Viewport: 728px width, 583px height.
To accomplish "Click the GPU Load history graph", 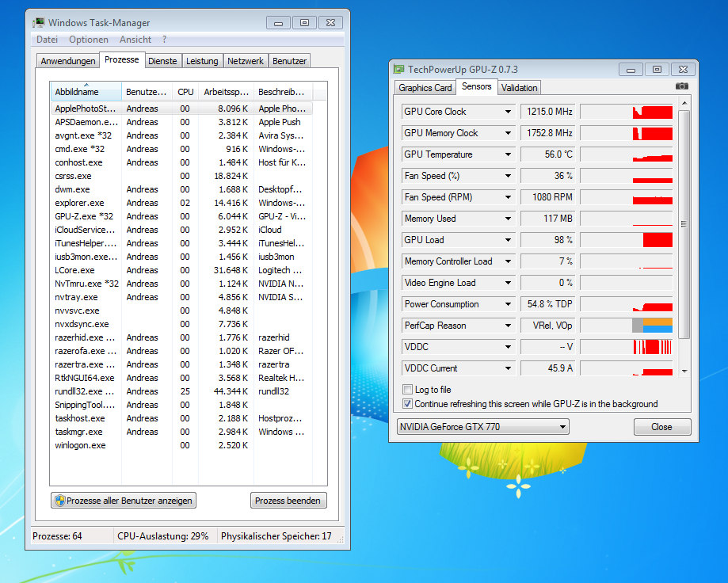I will point(627,239).
